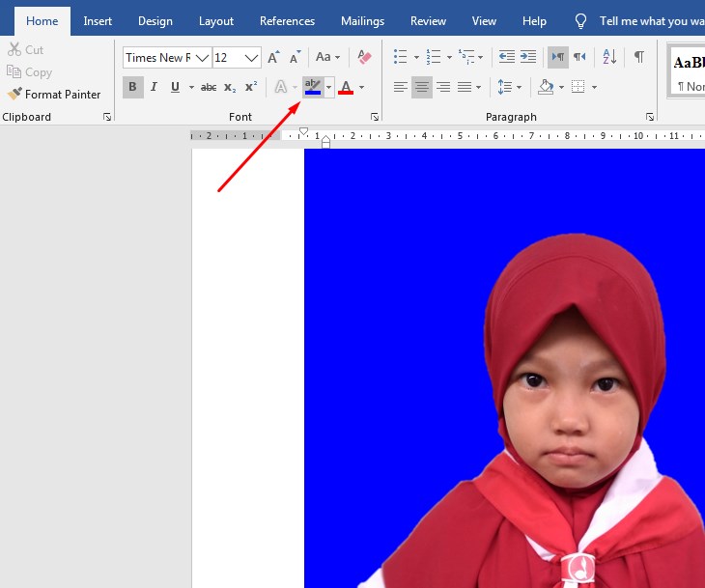Show or hide paragraph marks
The width and height of the screenshot is (705, 588).
(x=639, y=57)
